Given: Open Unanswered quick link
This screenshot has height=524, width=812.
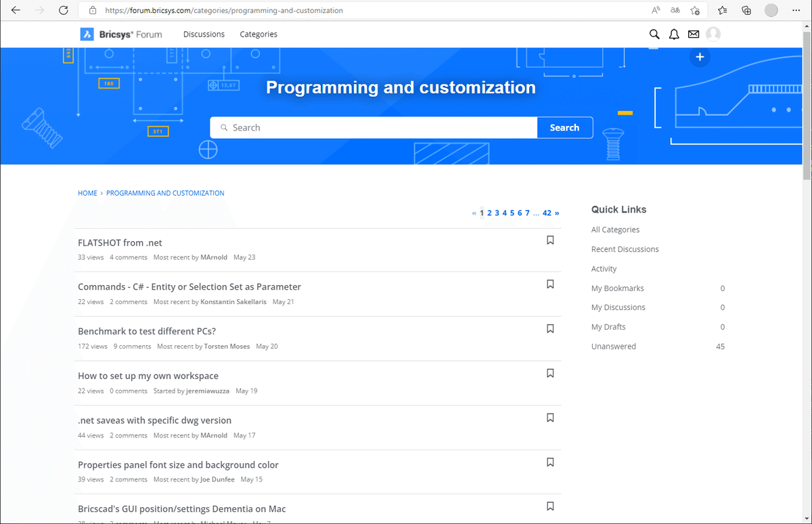Looking at the screenshot, I should pos(614,347).
